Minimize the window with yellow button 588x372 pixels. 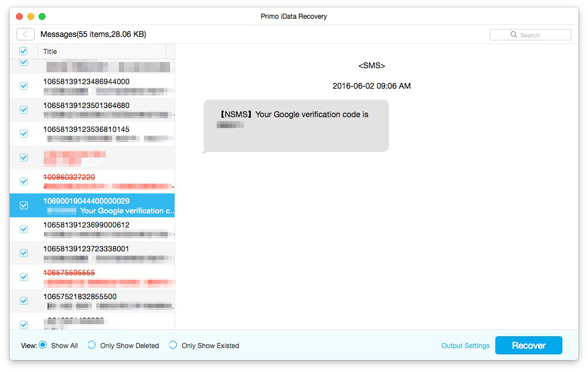[31, 16]
